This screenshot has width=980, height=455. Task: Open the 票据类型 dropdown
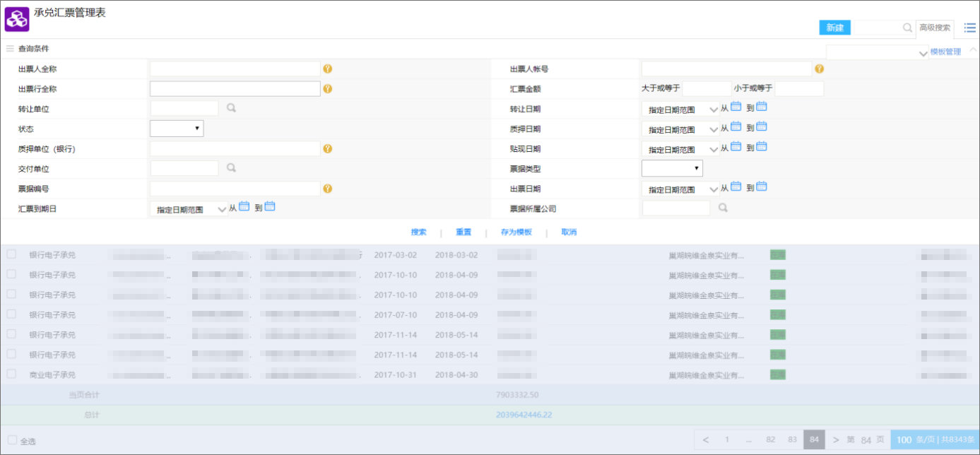pos(672,168)
